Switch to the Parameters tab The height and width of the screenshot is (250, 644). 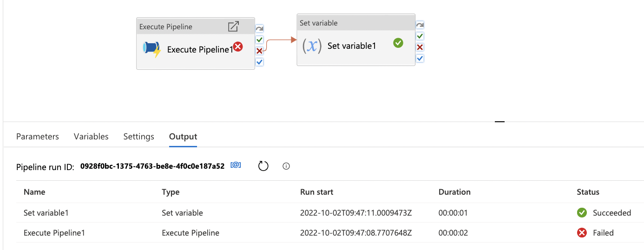[x=38, y=137]
